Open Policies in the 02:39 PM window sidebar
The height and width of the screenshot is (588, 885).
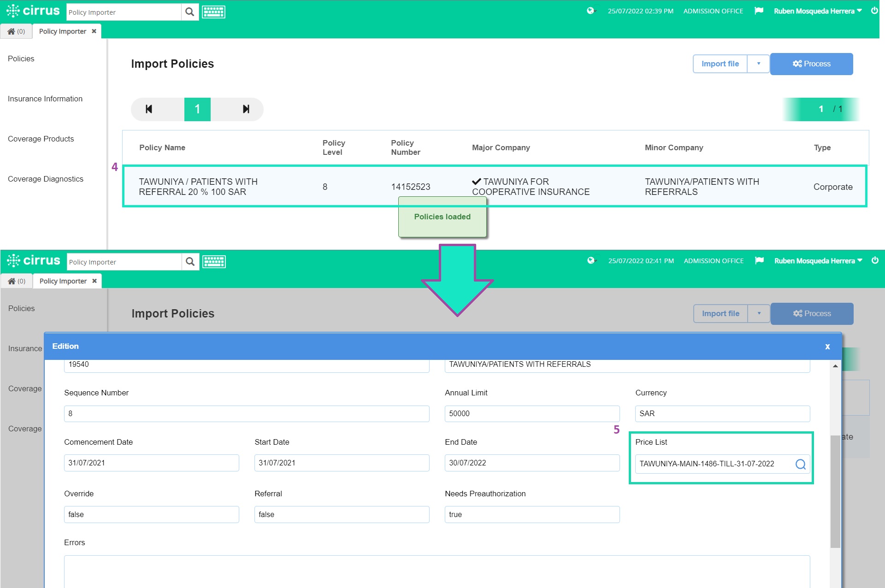pos(21,59)
